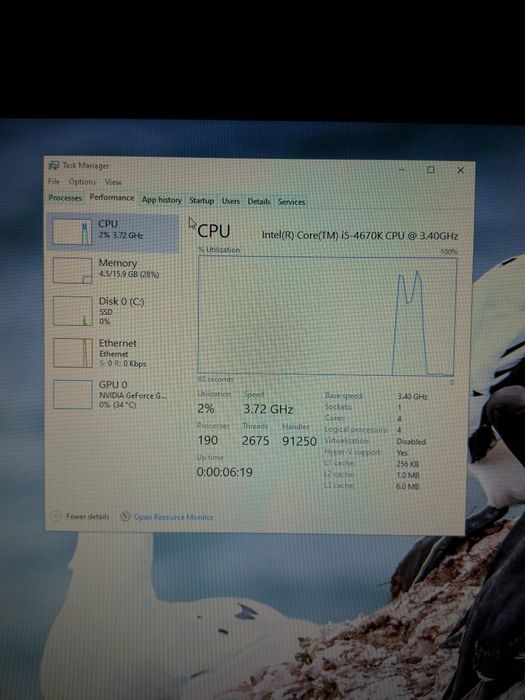Click the 3.72 GHz speed value
Image resolution: width=525 pixels, height=700 pixels.
point(268,409)
